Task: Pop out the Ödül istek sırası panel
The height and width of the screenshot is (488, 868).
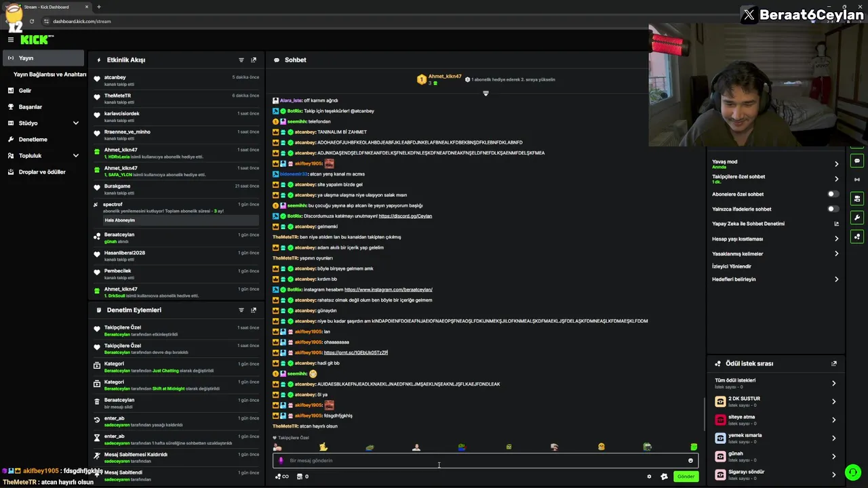Action: click(834, 363)
